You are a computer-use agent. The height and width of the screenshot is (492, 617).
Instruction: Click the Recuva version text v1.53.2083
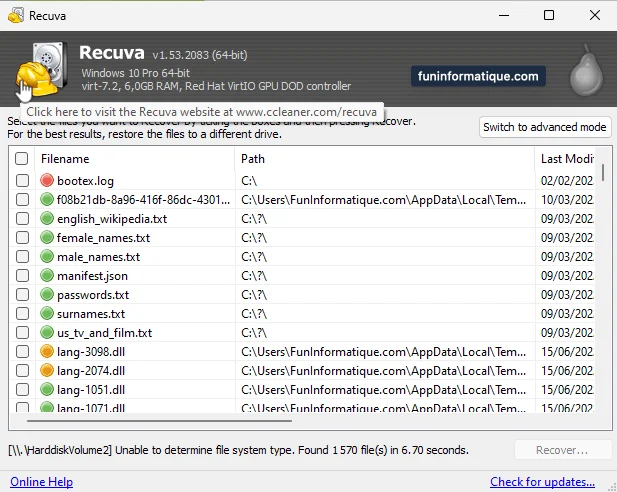click(200, 55)
